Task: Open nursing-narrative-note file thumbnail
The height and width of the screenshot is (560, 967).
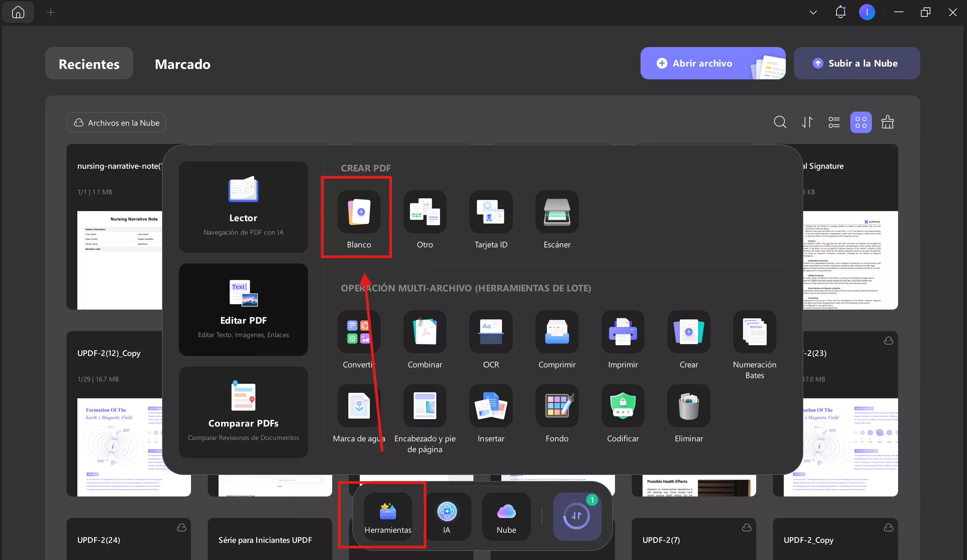Action: tap(120, 260)
